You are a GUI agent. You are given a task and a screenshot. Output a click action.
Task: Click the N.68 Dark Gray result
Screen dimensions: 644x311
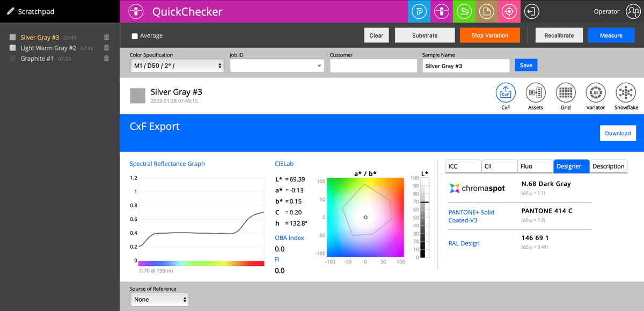546,184
